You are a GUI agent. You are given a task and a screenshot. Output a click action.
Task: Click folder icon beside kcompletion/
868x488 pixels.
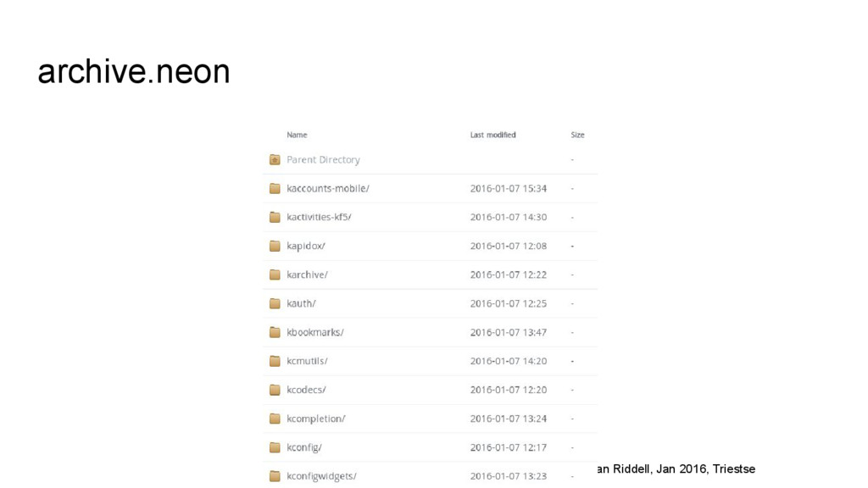pyautogui.click(x=275, y=419)
